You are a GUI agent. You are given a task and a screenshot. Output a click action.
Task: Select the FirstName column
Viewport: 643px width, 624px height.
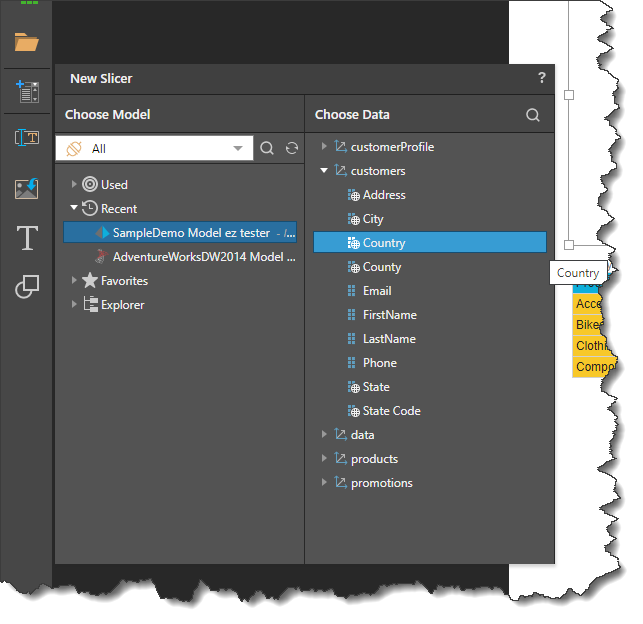pos(390,315)
